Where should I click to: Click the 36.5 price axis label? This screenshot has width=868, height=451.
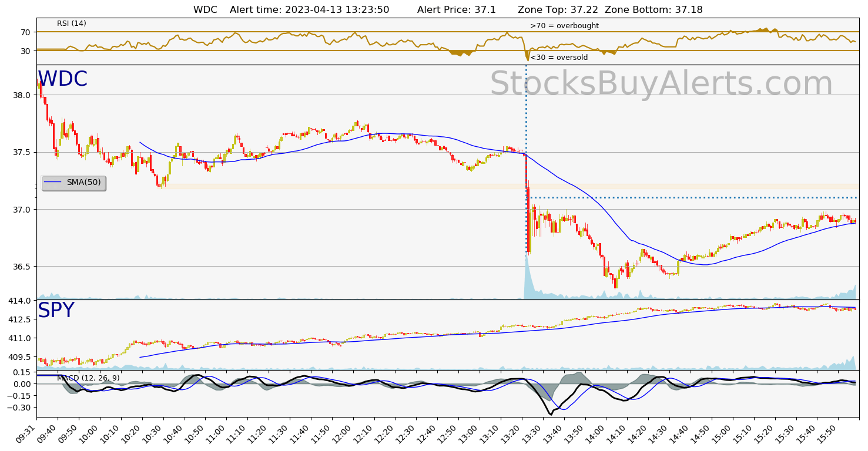click(x=23, y=267)
